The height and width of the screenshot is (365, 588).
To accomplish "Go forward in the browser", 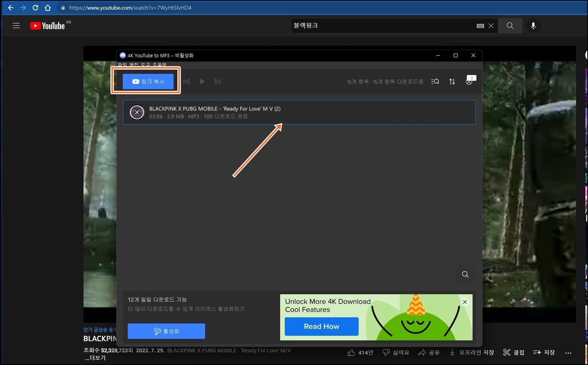I will point(23,8).
